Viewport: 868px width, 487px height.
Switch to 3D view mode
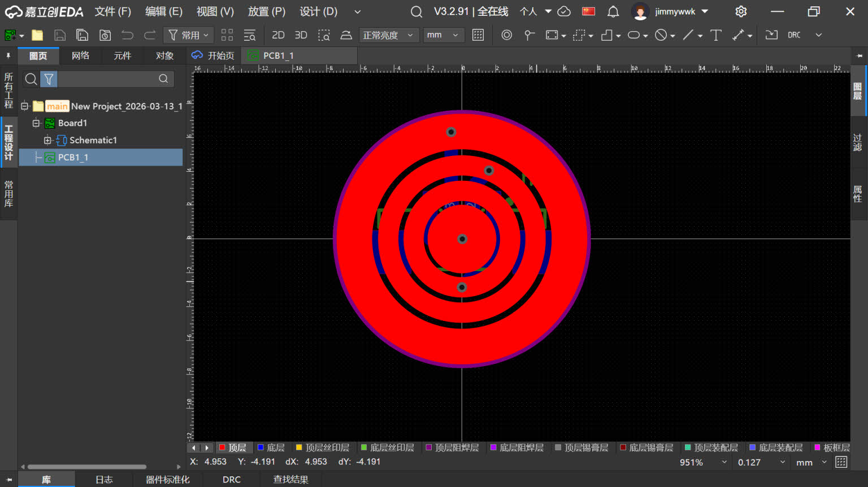(301, 35)
